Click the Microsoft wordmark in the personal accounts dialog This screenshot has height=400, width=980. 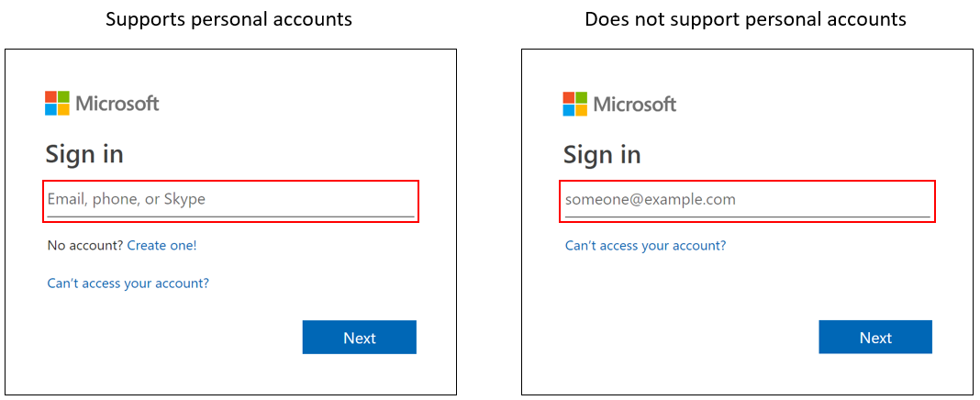pyautogui.click(x=117, y=104)
